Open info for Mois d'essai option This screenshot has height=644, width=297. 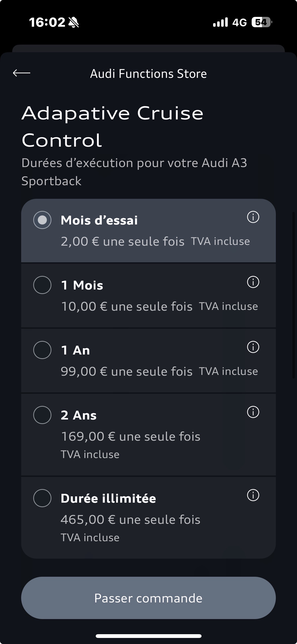pos(253,217)
